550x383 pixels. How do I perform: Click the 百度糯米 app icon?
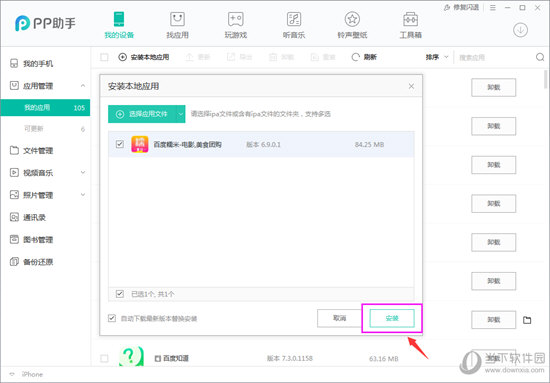click(140, 144)
